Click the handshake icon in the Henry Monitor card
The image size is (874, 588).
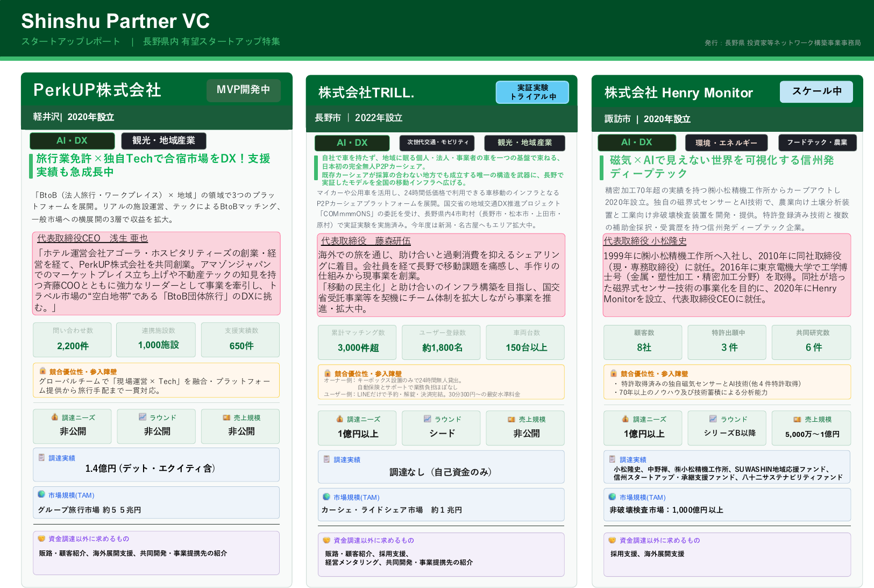612,540
